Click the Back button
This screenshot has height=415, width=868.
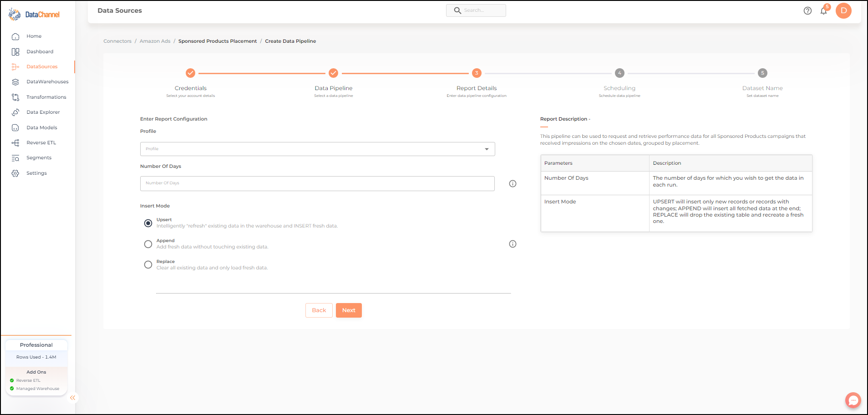(319, 310)
